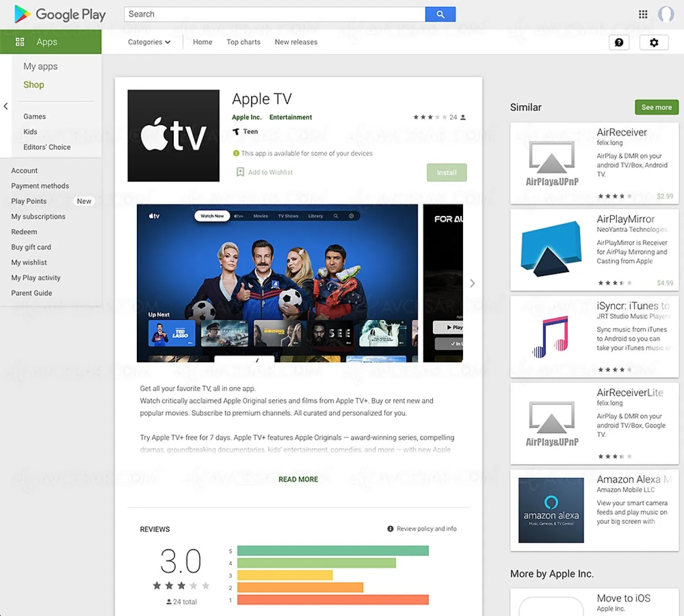Screen dimensions: 684x616
Task: Click the AirReceiverLite app title
Action: coord(630,392)
